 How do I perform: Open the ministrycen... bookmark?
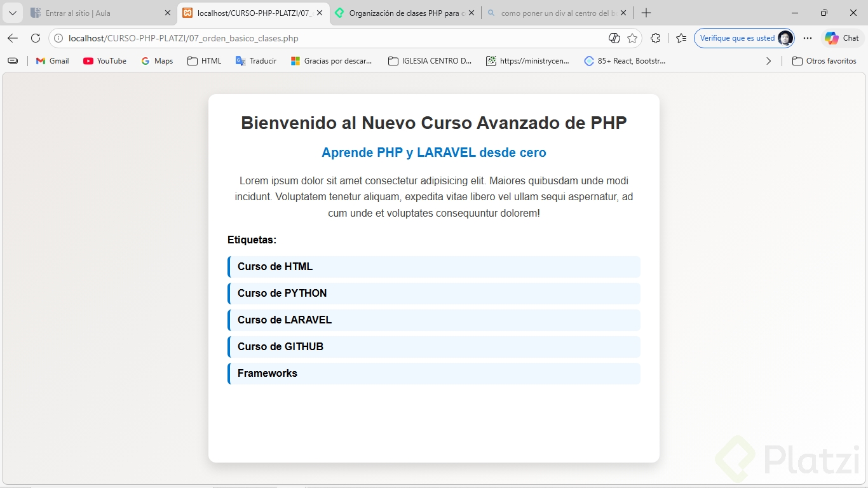tap(528, 61)
